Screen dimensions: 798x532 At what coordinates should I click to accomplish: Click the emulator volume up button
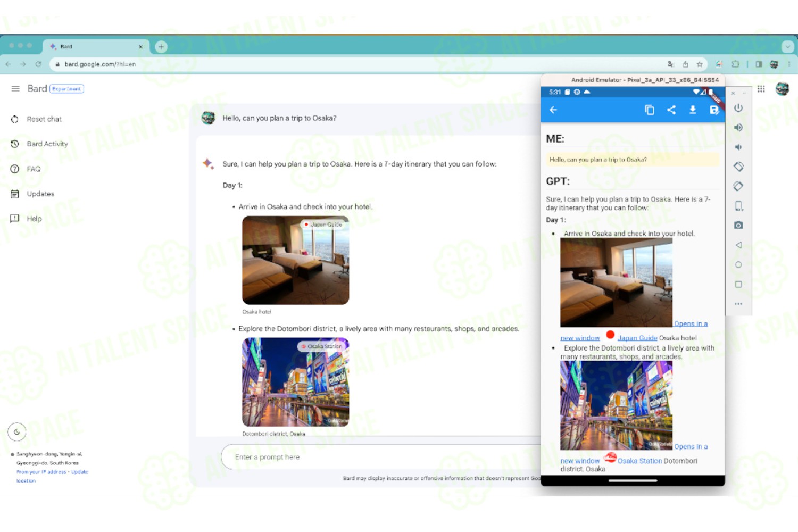738,128
